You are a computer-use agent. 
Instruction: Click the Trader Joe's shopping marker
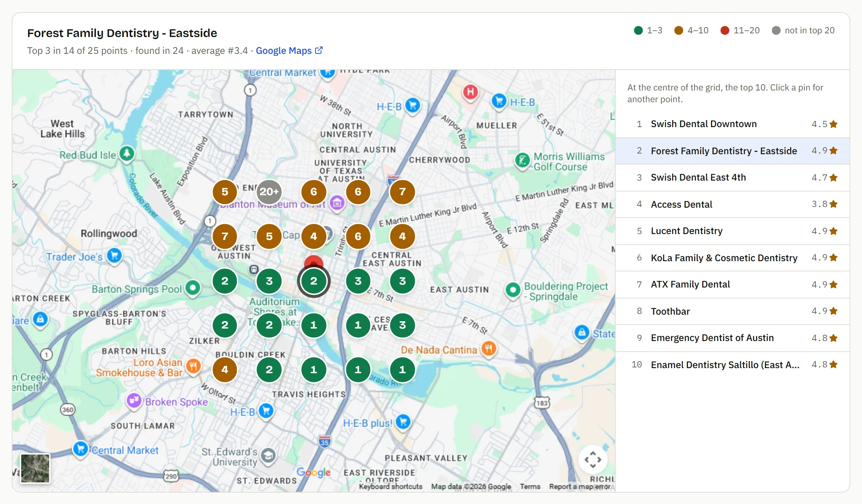(x=114, y=255)
